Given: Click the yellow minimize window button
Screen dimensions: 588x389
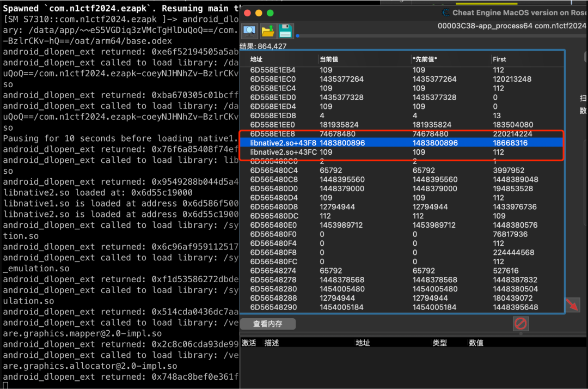Looking at the screenshot, I should [259, 13].
